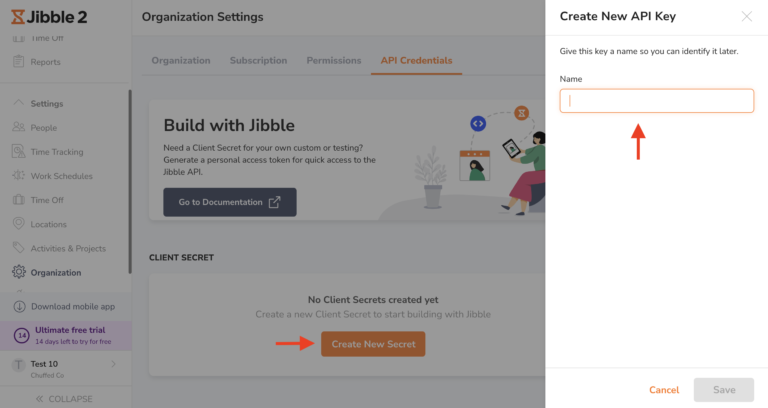This screenshot has width=768, height=408.
Task: Collapse the sidebar using COLLAPSE
Action: coord(65,399)
